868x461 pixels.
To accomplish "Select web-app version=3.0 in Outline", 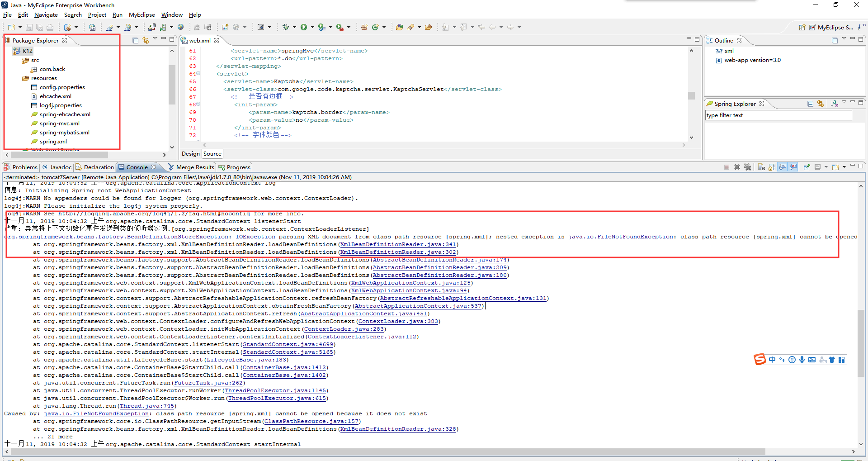I will 752,60.
